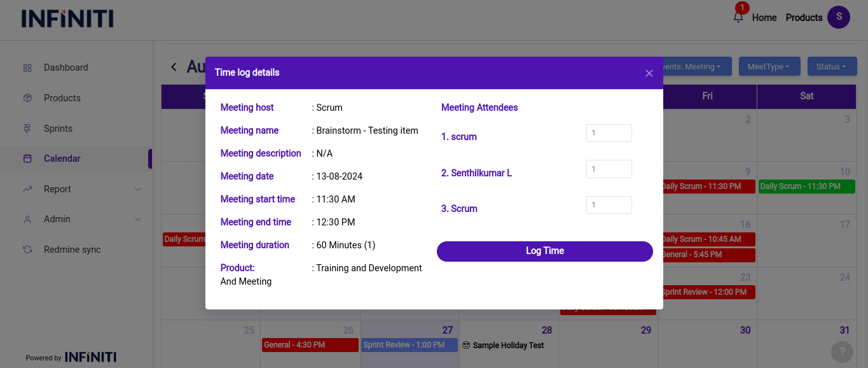Select Calendar in the sidebar menu
This screenshot has width=868, height=368.
(62, 159)
